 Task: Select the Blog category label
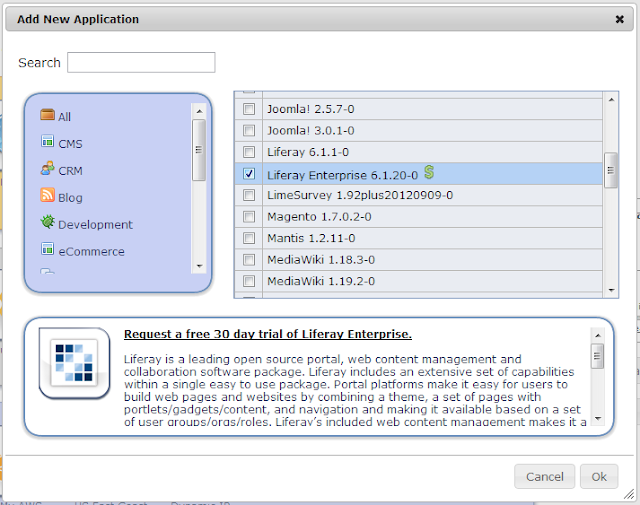click(x=70, y=198)
